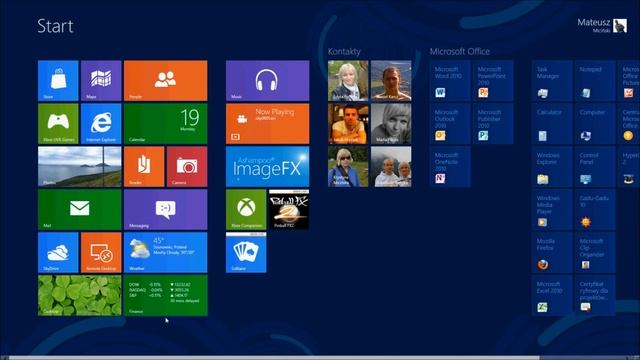The image size is (640, 360).
Task: Open the SkyDrive tile
Action: click(58, 252)
